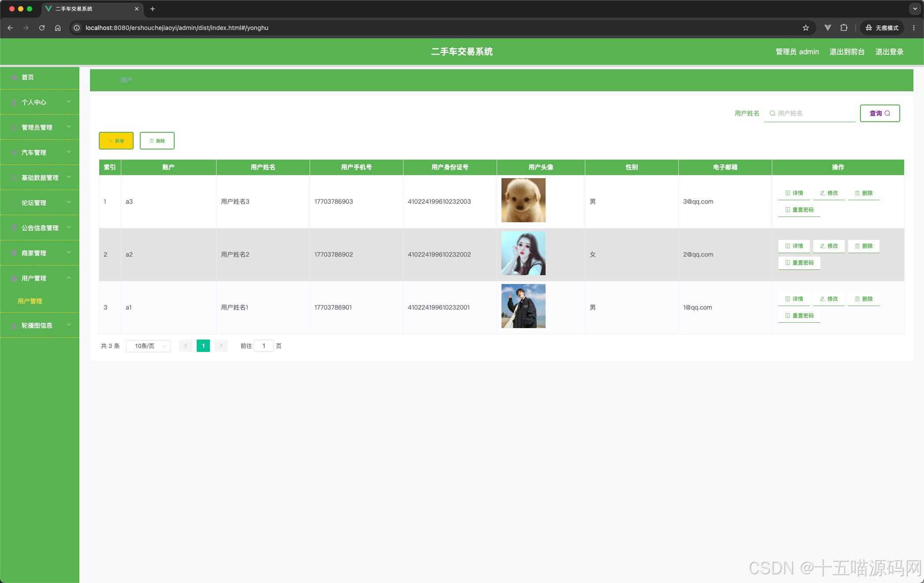Click the tab list dropdown arrow

pyautogui.click(x=915, y=9)
